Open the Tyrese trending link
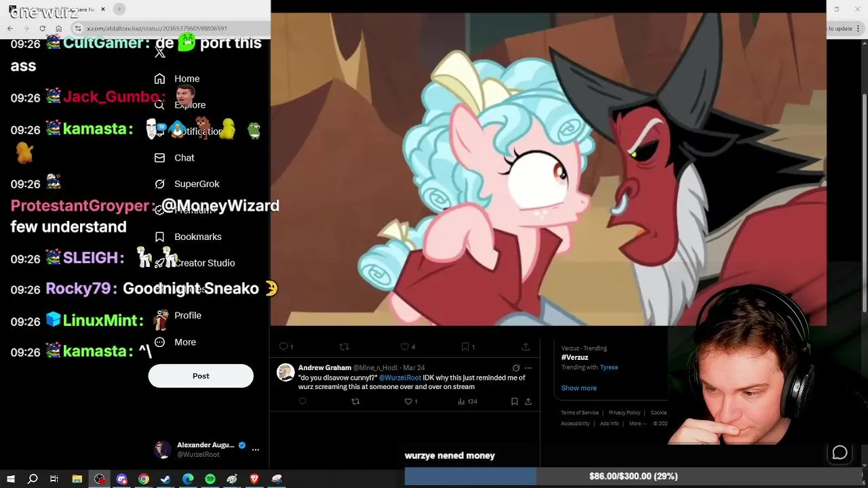The height and width of the screenshot is (488, 868). 609,367
